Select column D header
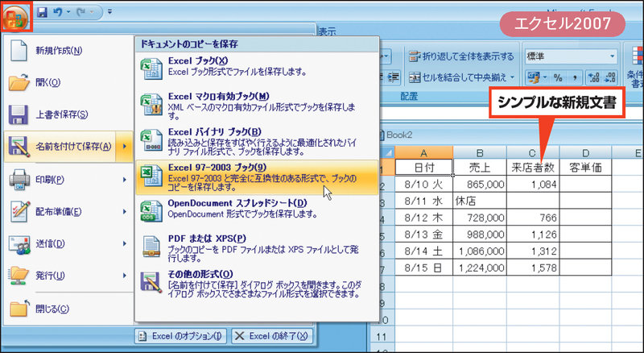The width and height of the screenshot is (644, 353). pos(585,153)
